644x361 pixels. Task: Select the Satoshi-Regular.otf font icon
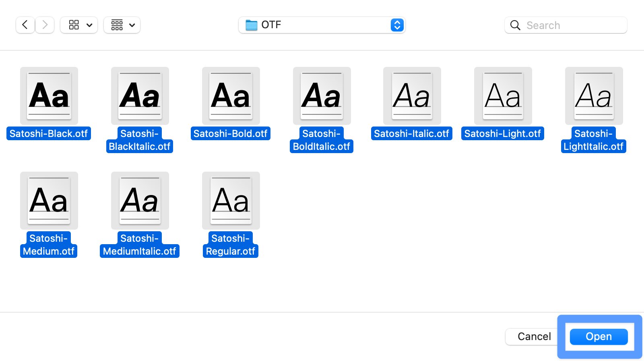[x=231, y=201]
